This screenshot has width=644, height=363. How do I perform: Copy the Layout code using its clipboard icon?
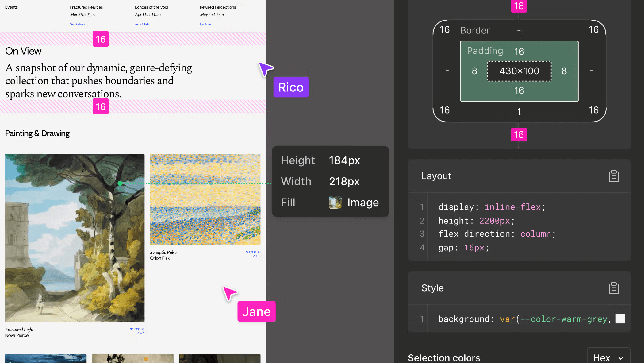[x=613, y=176]
